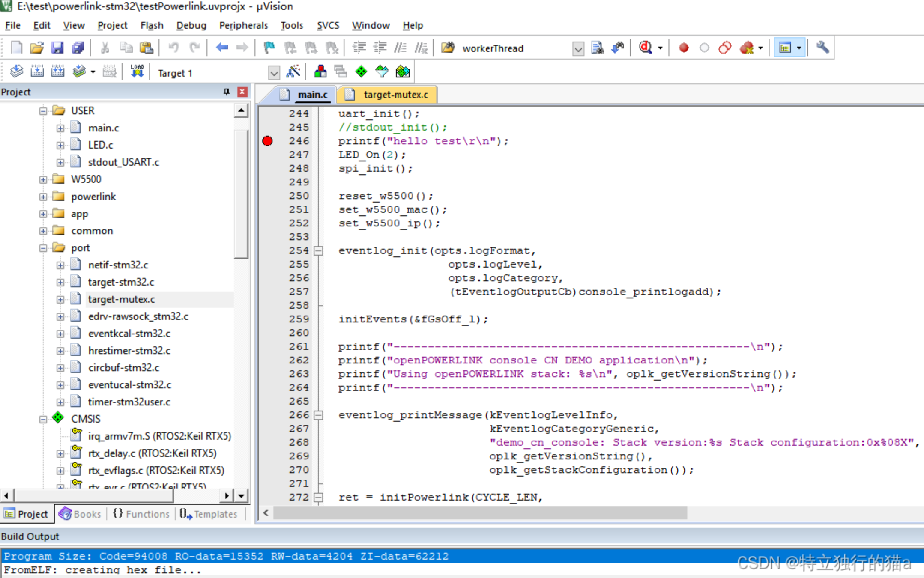Expand the app folder

43,214
